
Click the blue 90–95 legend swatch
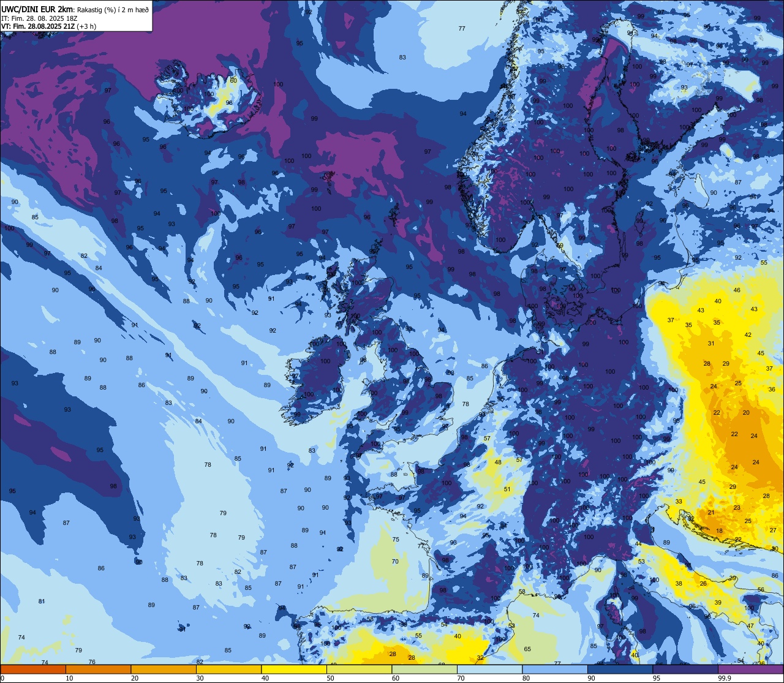(x=620, y=669)
